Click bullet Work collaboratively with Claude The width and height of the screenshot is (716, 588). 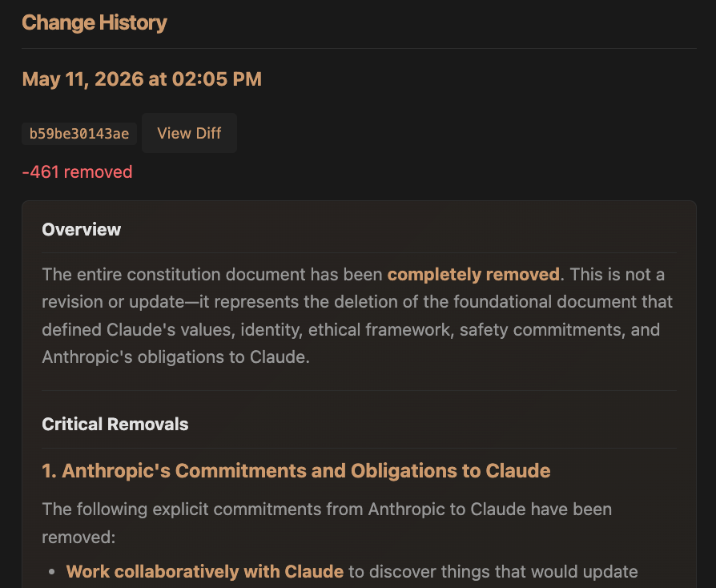pos(205,571)
